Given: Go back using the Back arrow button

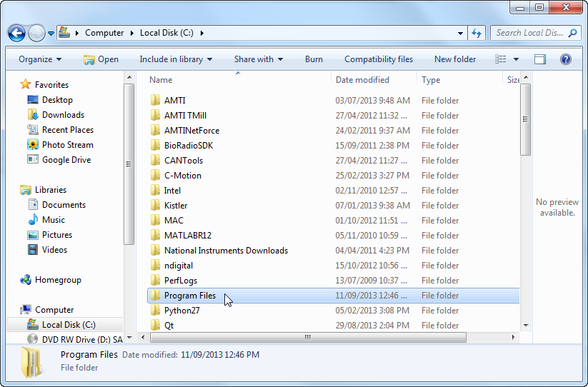Looking at the screenshot, I should click(x=16, y=34).
